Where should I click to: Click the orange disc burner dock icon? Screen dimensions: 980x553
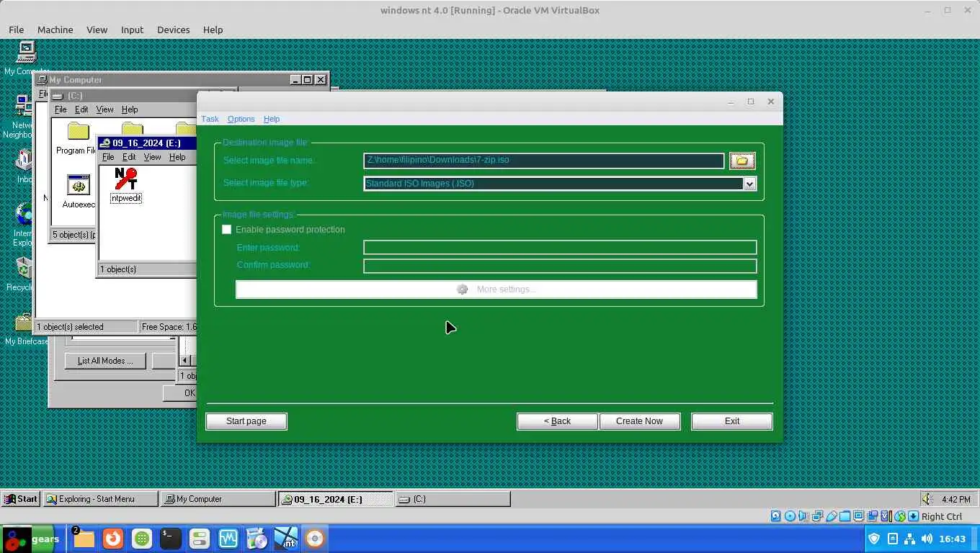pyautogui.click(x=315, y=539)
